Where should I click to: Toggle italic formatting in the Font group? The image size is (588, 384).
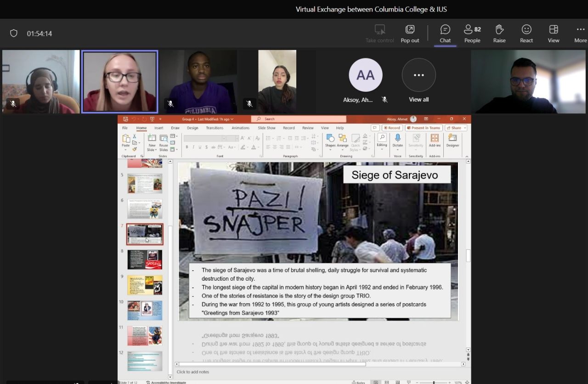[x=193, y=147]
